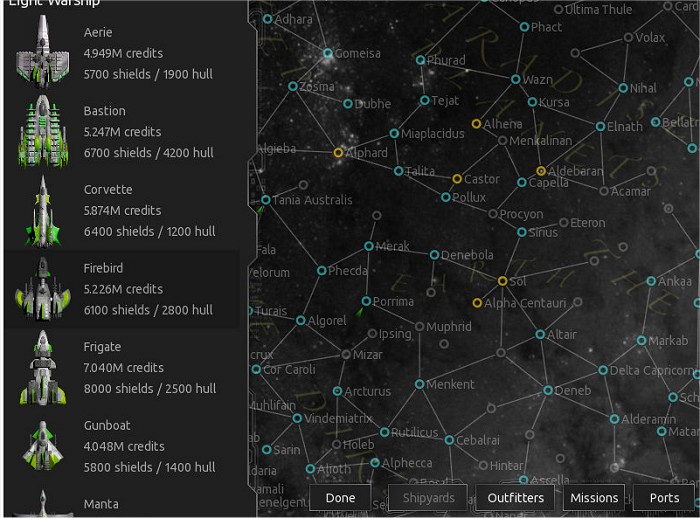Choose the Vindemiatrix system node

coord(297,418)
